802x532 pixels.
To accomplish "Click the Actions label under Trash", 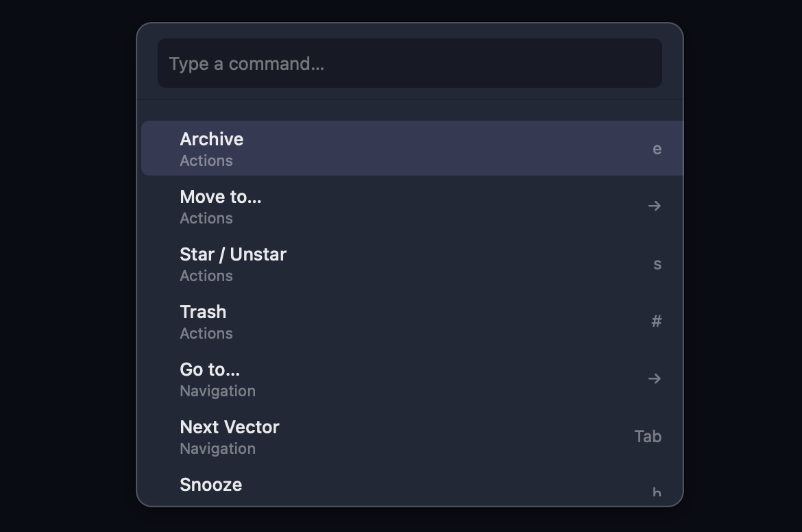I will click(x=206, y=333).
